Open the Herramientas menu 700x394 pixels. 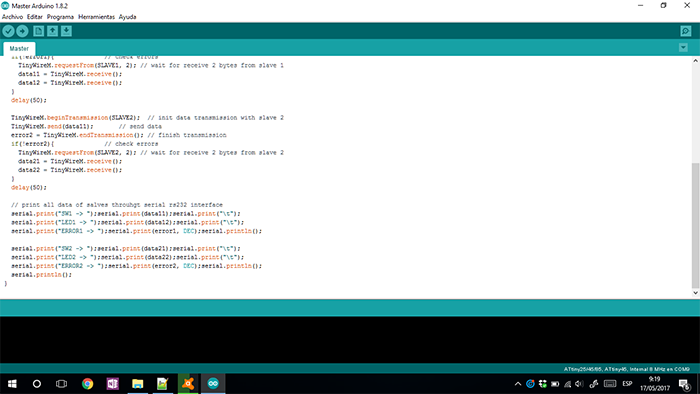(x=96, y=17)
